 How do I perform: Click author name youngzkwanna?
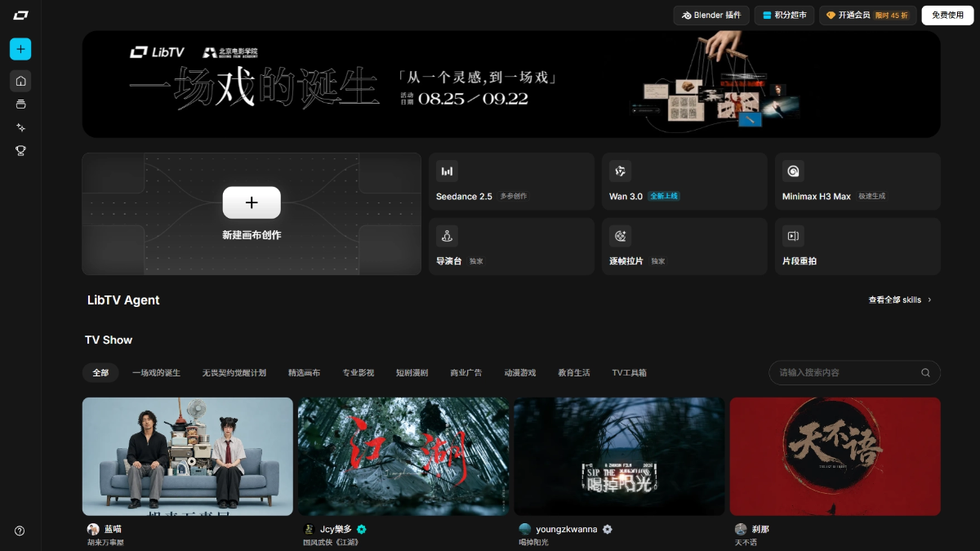(x=567, y=529)
